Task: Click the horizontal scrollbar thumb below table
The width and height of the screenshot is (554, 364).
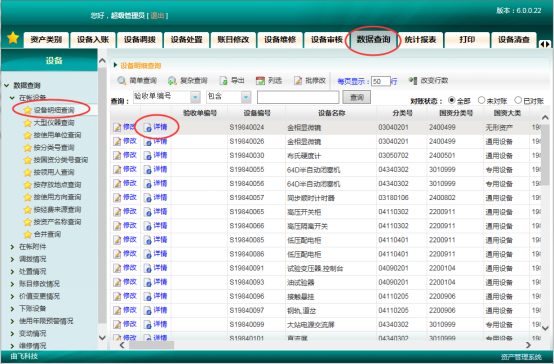Action: [x=152, y=345]
